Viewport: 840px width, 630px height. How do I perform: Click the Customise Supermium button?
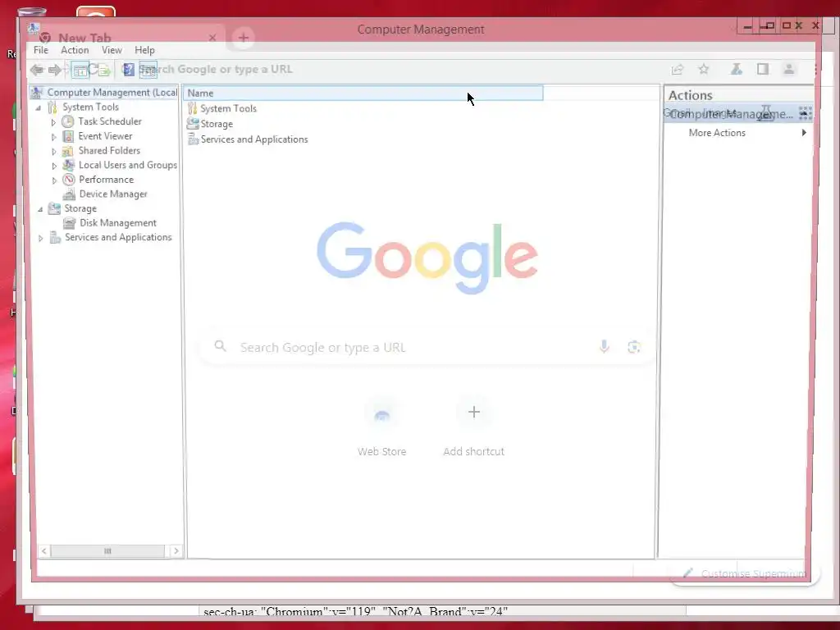click(x=745, y=573)
